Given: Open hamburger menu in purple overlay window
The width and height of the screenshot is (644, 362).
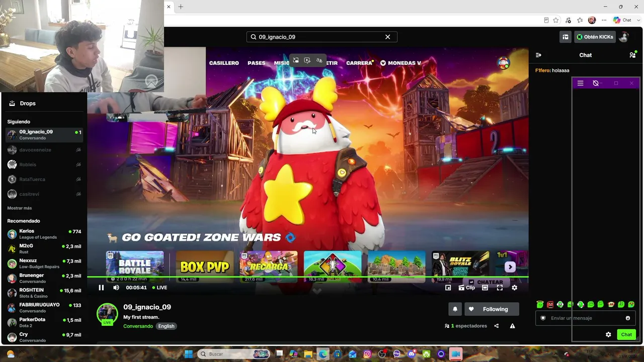Looking at the screenshot, I should pyautogui.click(x=580, y=83).
